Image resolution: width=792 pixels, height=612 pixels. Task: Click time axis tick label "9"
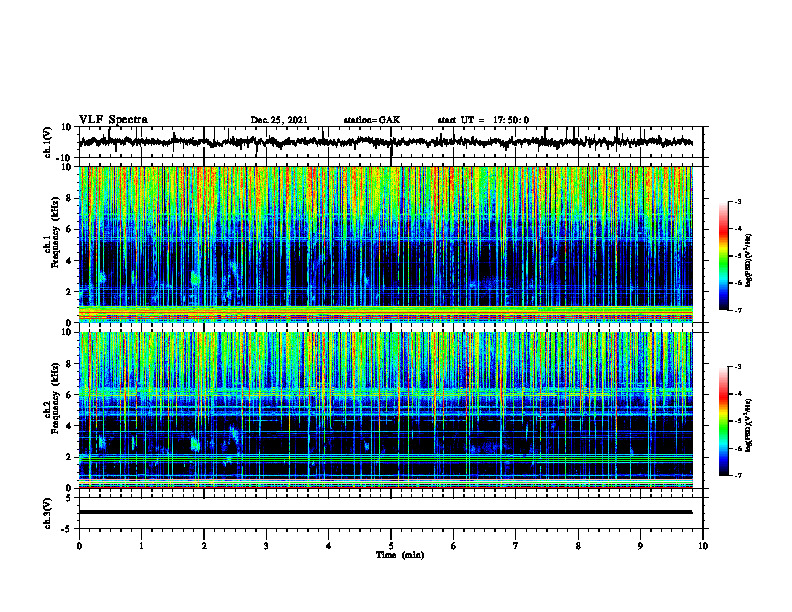coord(640,546)
